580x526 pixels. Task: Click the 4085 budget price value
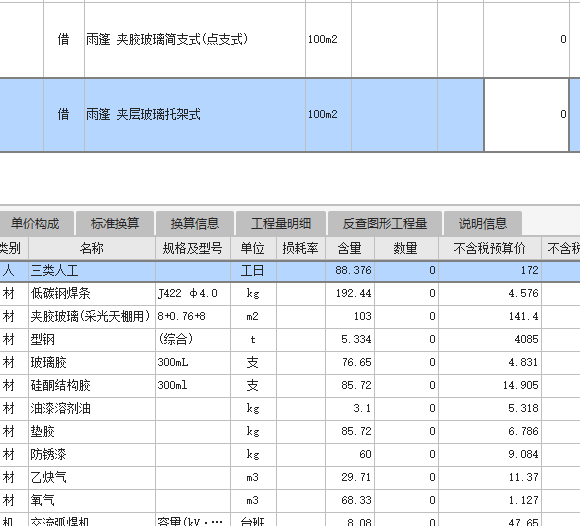click(x=526, y=340)
